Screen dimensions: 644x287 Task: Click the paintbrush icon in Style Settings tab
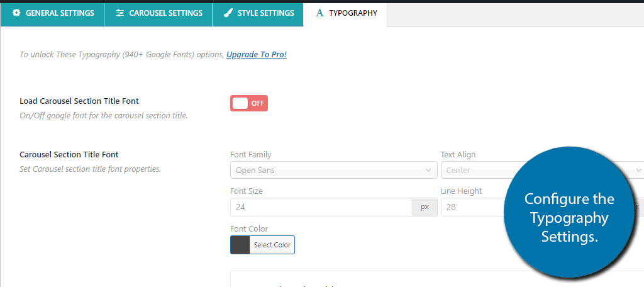[x=228, y=13]
